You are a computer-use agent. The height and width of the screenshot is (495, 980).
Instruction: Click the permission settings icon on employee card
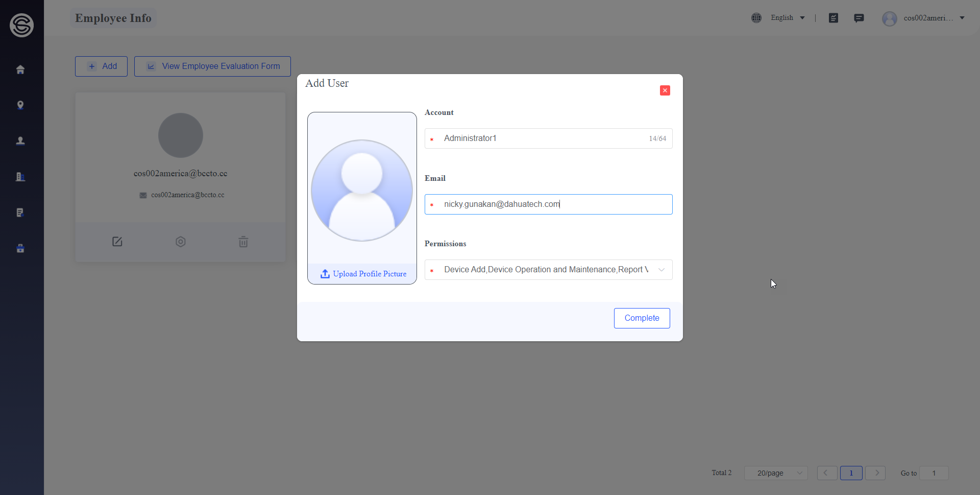pyautogui.click(x=181, y=242)
